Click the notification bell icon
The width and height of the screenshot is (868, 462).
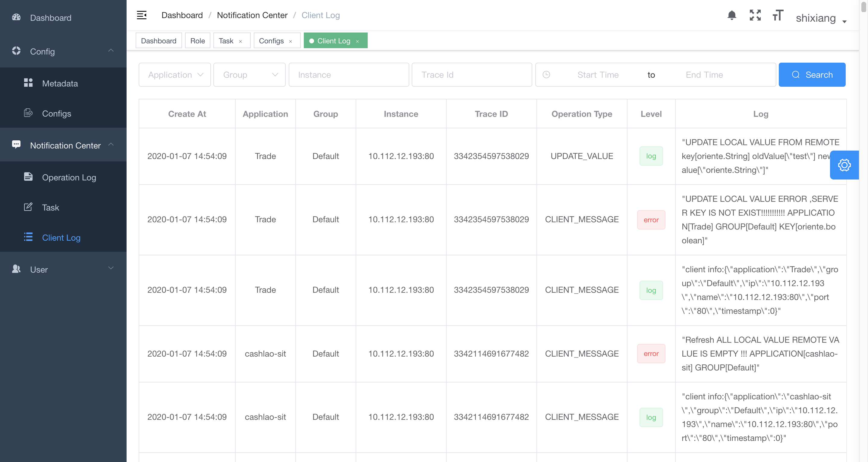[x=731, y=15]
